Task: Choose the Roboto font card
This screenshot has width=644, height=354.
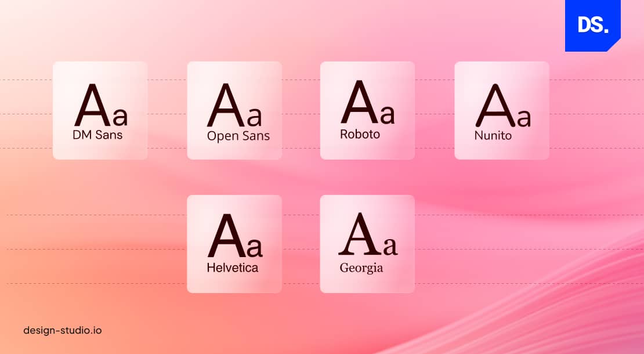Action: click(368, 110)
